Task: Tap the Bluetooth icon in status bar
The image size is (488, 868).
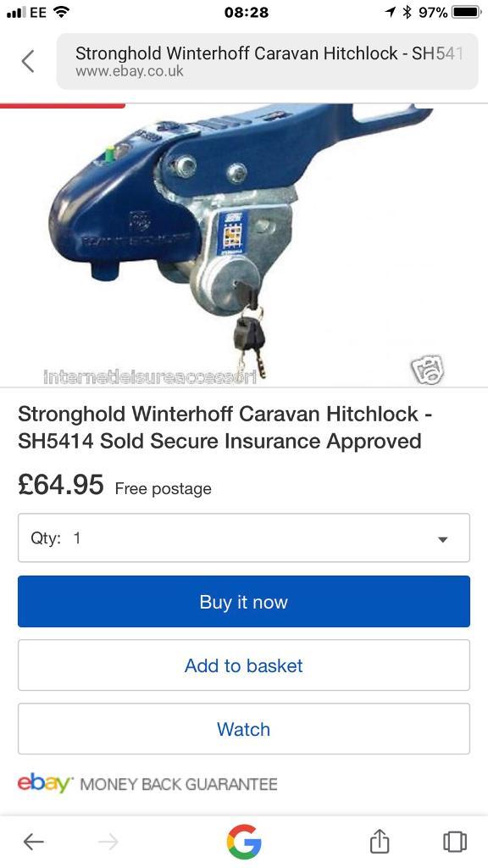Action: 408,12
